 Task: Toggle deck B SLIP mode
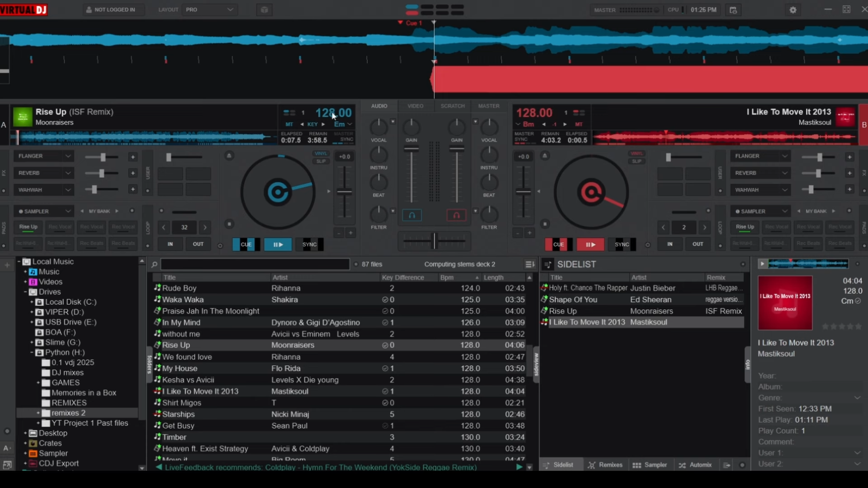[637, 161]
